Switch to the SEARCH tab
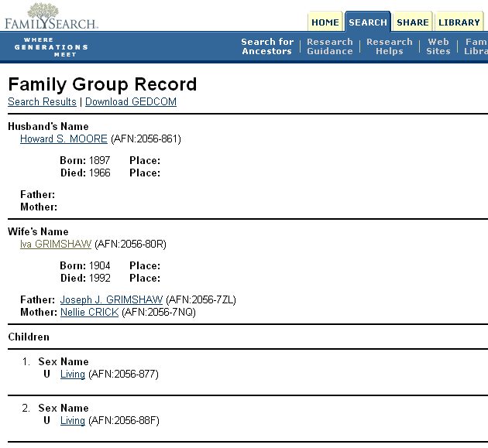This screenshot has height=448, width=488. click(367, 22)
